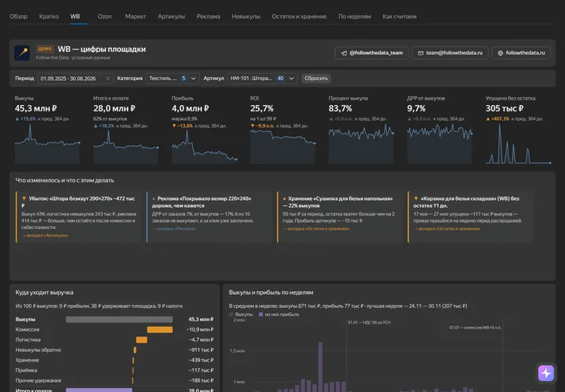
Task: Follow the вкладка «Артикулы» link
Action: (45, 235)
